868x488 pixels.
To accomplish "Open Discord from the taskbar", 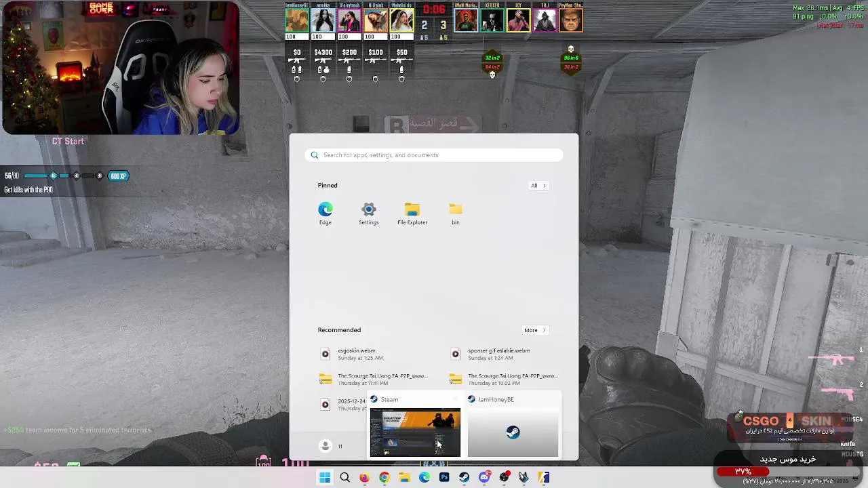I will (x=484, y=478).
